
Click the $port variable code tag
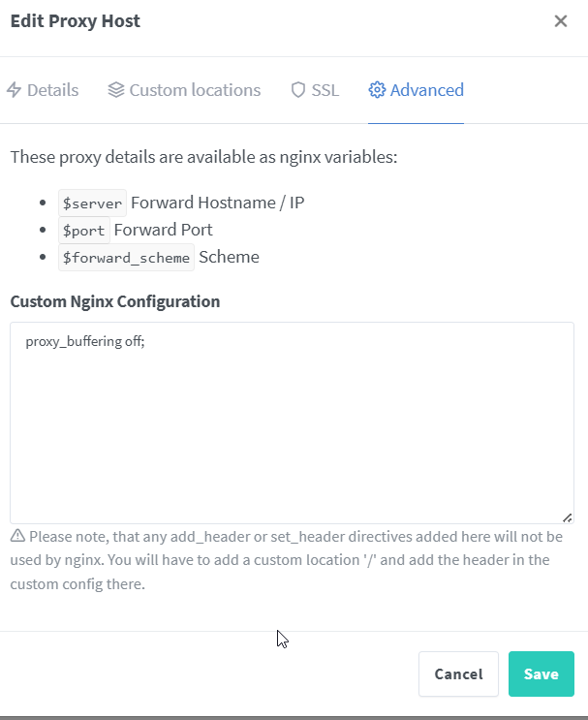83,231
